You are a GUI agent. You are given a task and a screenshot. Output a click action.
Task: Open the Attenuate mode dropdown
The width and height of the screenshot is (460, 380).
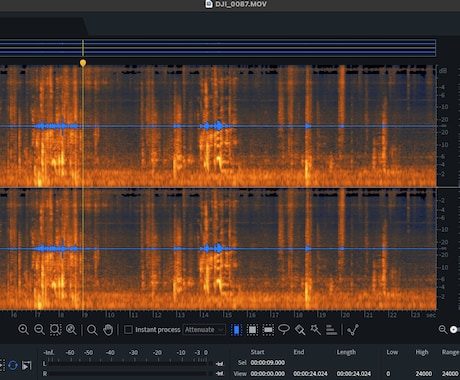pos(204,330)
